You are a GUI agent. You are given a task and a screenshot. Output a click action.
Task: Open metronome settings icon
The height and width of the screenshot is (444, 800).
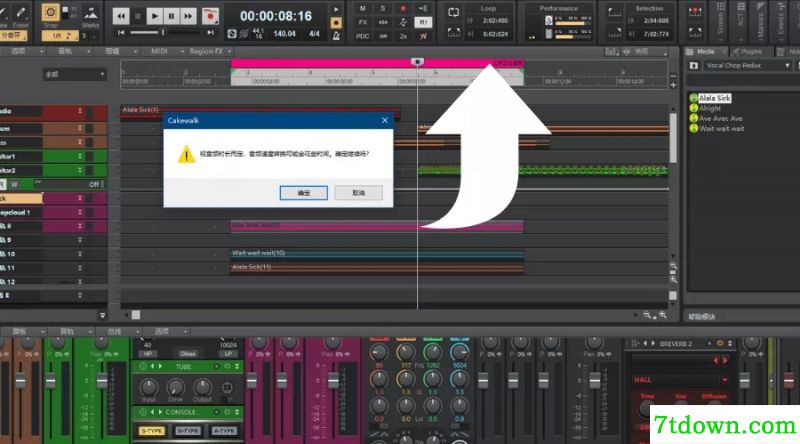pos(336,36)
